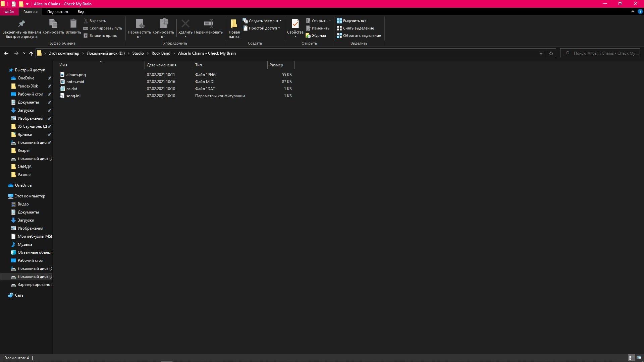This screenshot has height=362, width=644.
Task: Expand address bar history dropdown
Action: click(541, 53)
